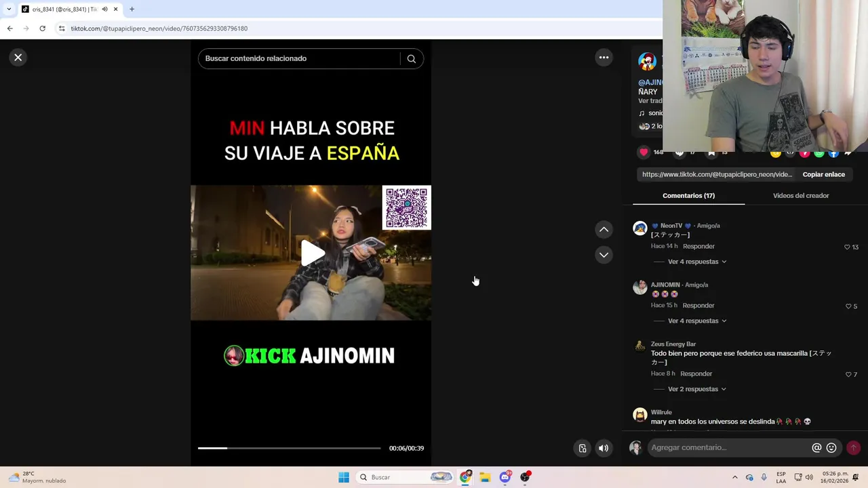Viewport: 868px width, 488px height.
Task: Open Discord from the taskbar
Action: point(505,477)
